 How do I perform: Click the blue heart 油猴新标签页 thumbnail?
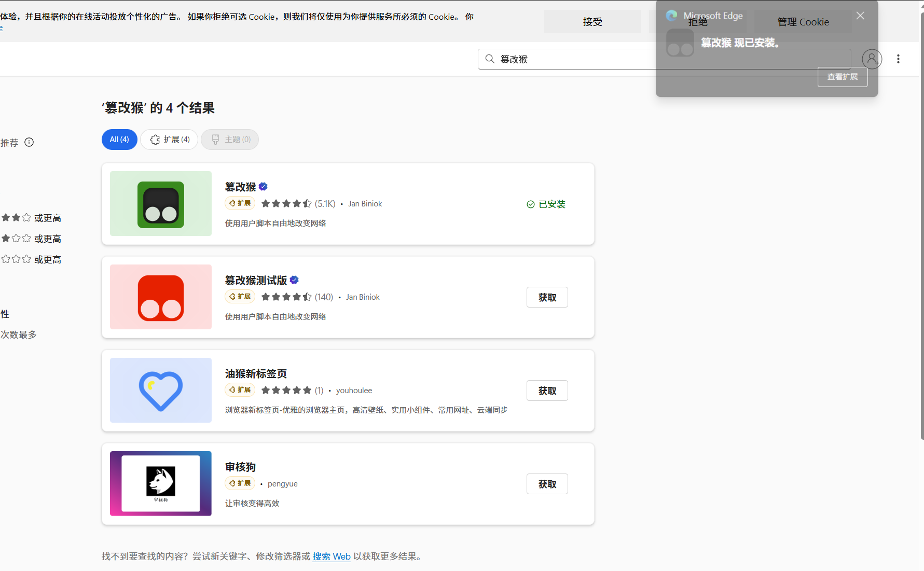click(161, 391)
